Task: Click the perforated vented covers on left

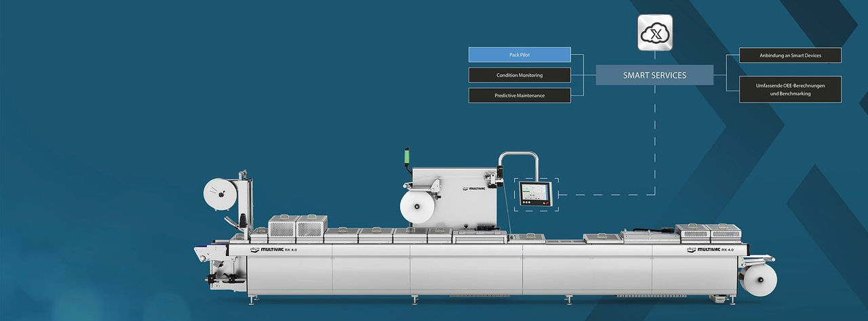Action: (298, 226)
